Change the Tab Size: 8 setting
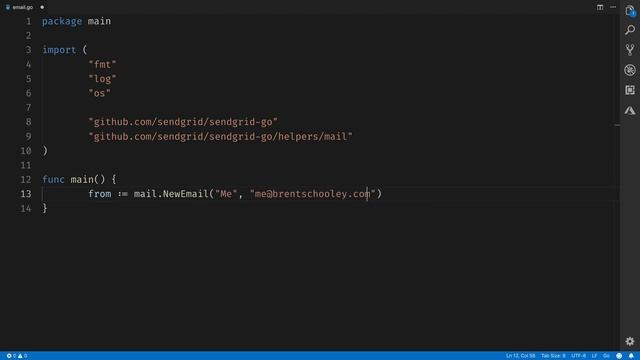Viewport: 640px width, 360px height. 553,356
